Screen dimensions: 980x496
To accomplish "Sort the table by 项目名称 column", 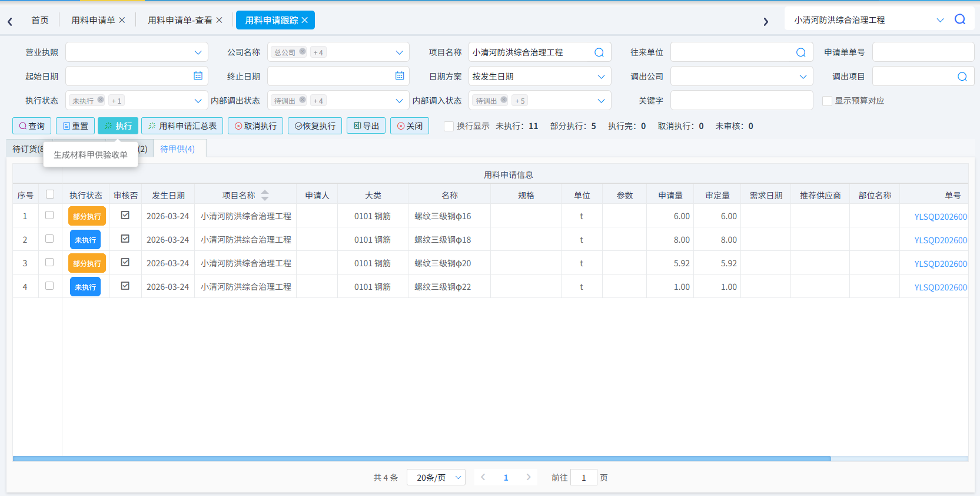I will coord(265,195).
